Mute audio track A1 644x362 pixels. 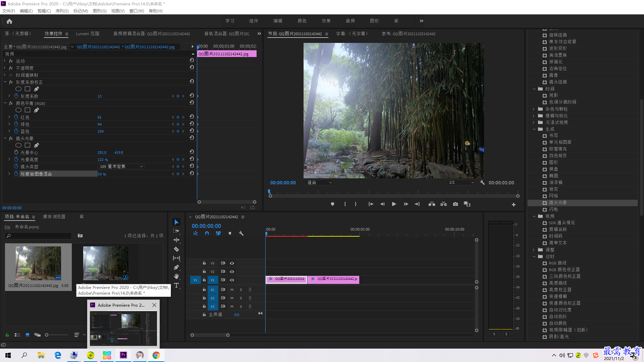coord(232,290)
